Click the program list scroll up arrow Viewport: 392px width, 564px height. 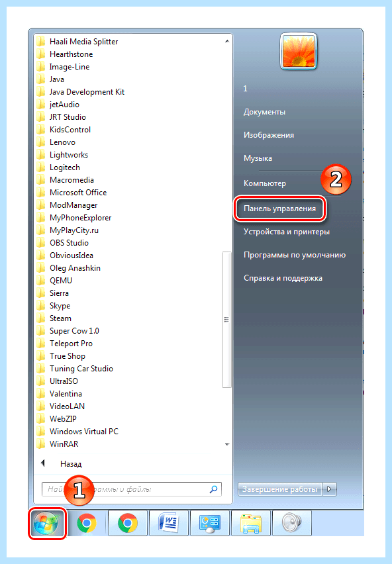(x=227, y=41)
